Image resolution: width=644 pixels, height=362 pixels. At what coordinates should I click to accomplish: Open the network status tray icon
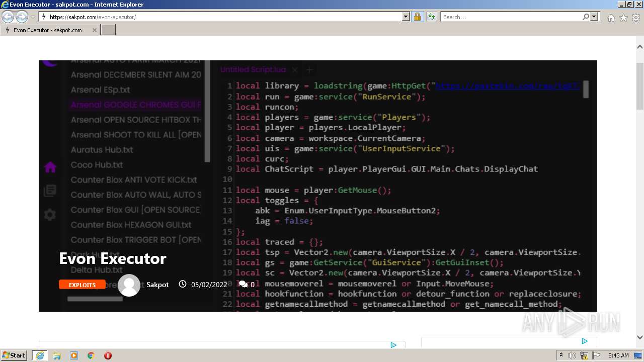(584, 355)
